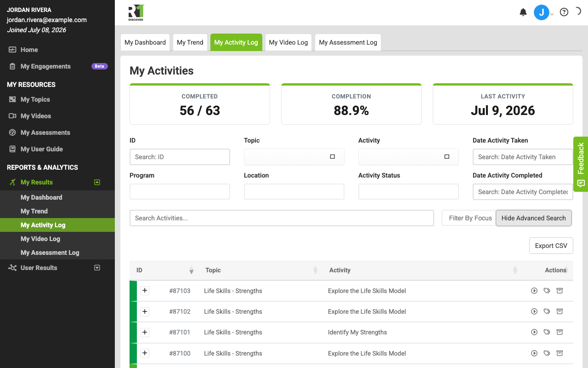The image size is (588, 368).
Task: Click the R1 Discover logo
Action: pyautogui.click(x=136, y=13)
